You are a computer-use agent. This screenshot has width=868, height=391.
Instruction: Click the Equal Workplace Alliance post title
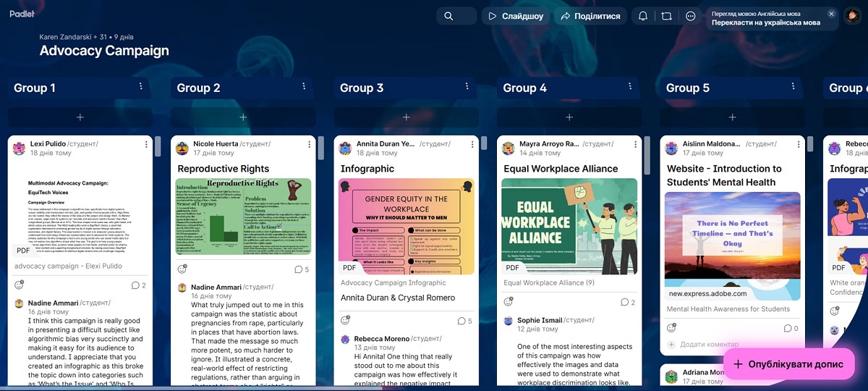click(x=561, y=169)
